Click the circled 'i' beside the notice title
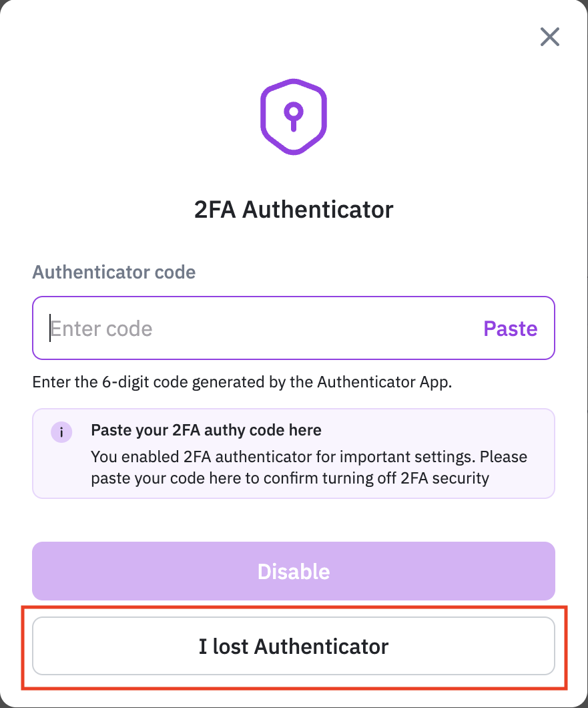This screenshot has height=708, width=588. click(61, 430)
